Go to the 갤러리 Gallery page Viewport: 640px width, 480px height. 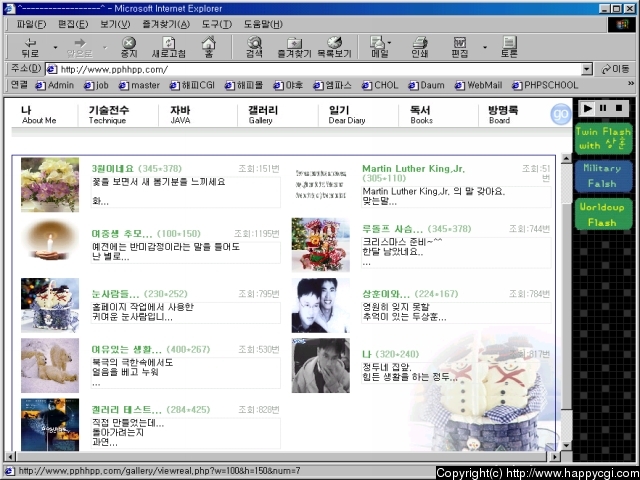(263, 115)
